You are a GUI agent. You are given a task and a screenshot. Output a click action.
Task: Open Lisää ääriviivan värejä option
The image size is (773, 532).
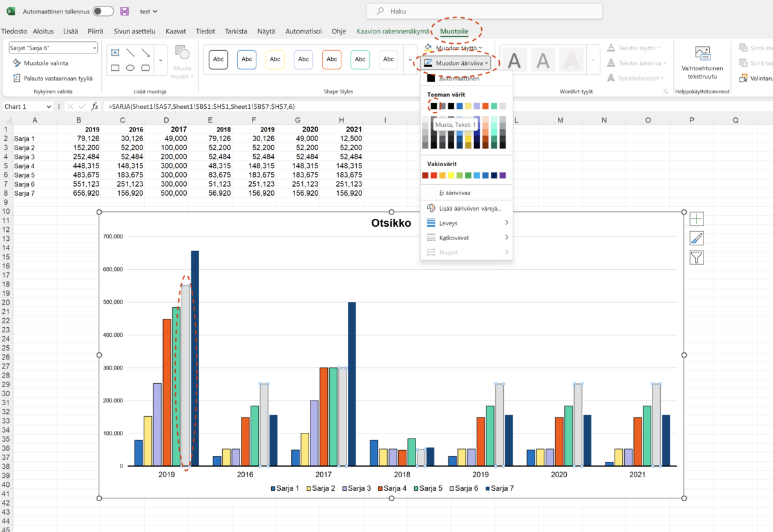point(470,208)
